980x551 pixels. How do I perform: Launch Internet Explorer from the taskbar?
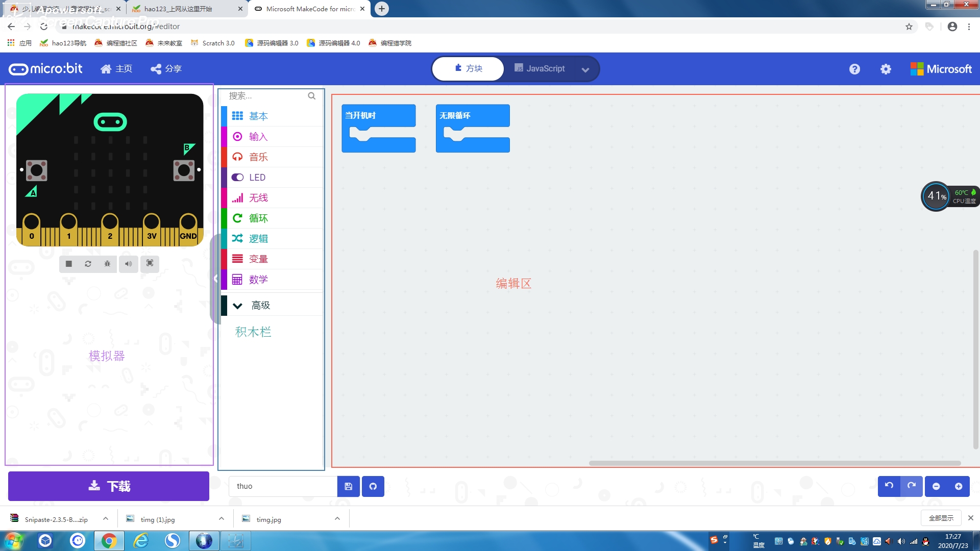point(141,541)
